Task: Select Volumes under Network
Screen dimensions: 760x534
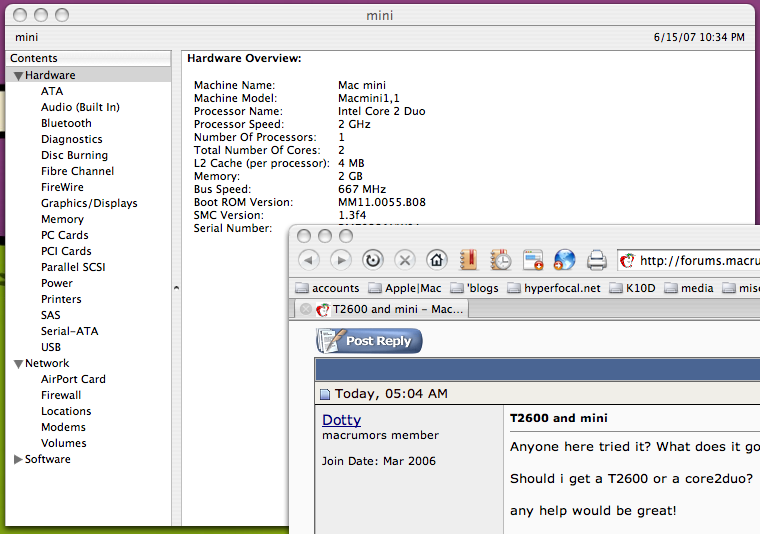Action: [63, 443]
